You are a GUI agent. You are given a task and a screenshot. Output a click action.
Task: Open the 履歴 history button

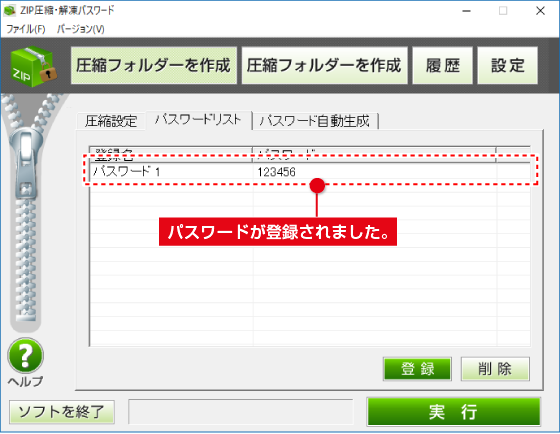click(442, 66)
